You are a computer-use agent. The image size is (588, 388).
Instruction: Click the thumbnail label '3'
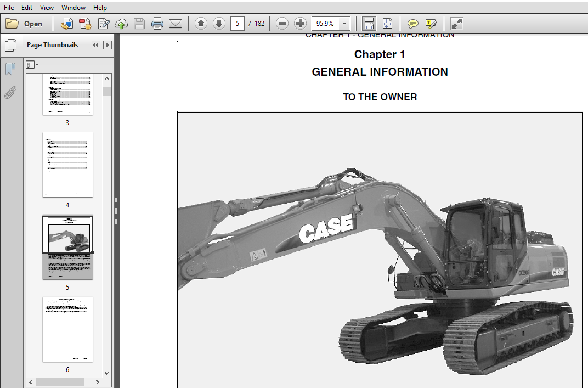[x=67, y=123]
